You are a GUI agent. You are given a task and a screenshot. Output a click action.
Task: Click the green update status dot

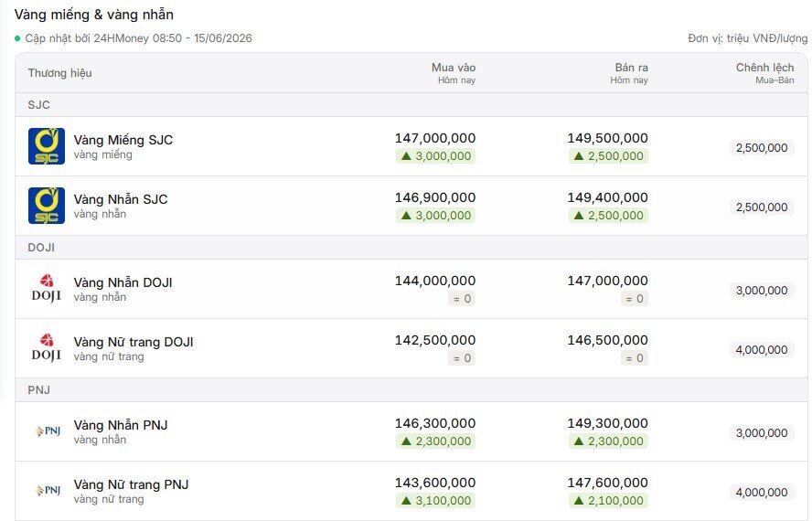point(17,38)
